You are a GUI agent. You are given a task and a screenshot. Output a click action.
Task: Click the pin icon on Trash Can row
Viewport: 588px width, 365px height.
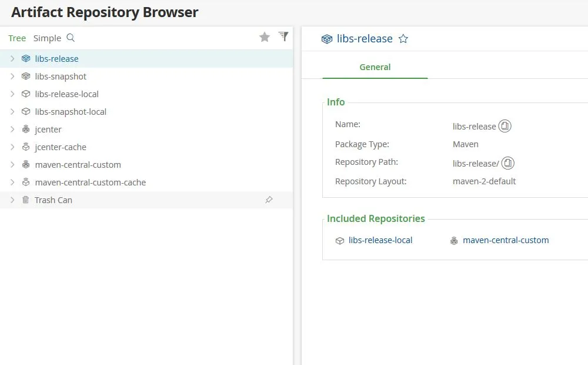269,200
